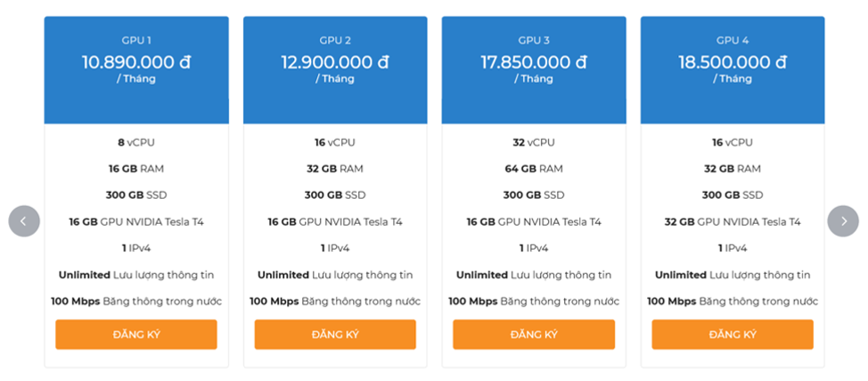
Task: Sign up for the GPU 3 plan
Action: tap(534, 335)
